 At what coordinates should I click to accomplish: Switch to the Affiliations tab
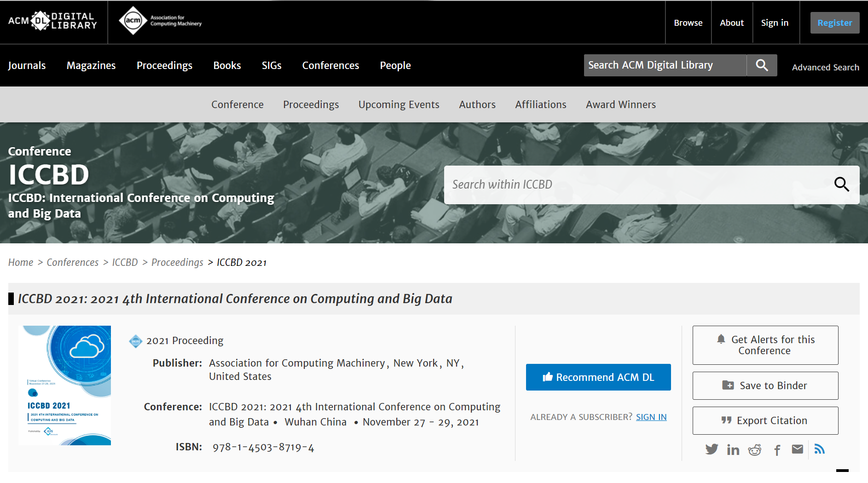click(541, 104)
